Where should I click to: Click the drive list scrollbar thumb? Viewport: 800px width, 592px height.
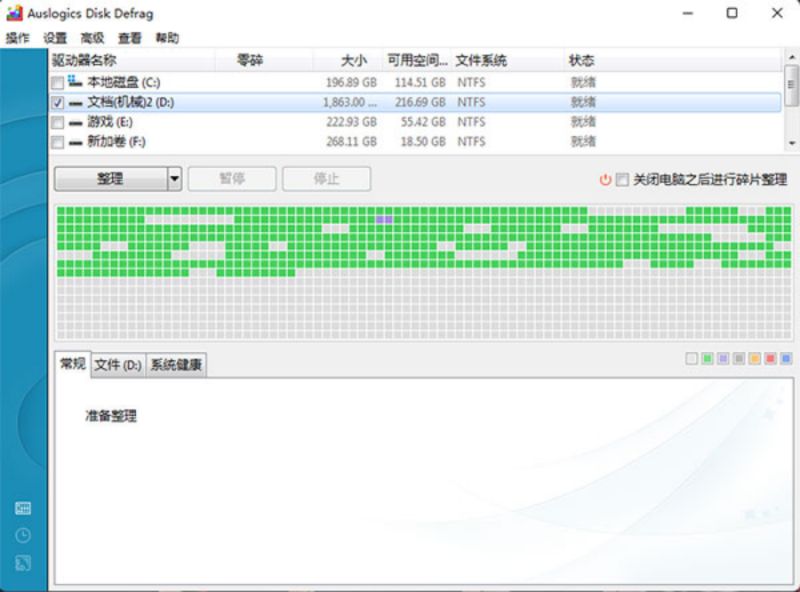[x=791, y=85]
